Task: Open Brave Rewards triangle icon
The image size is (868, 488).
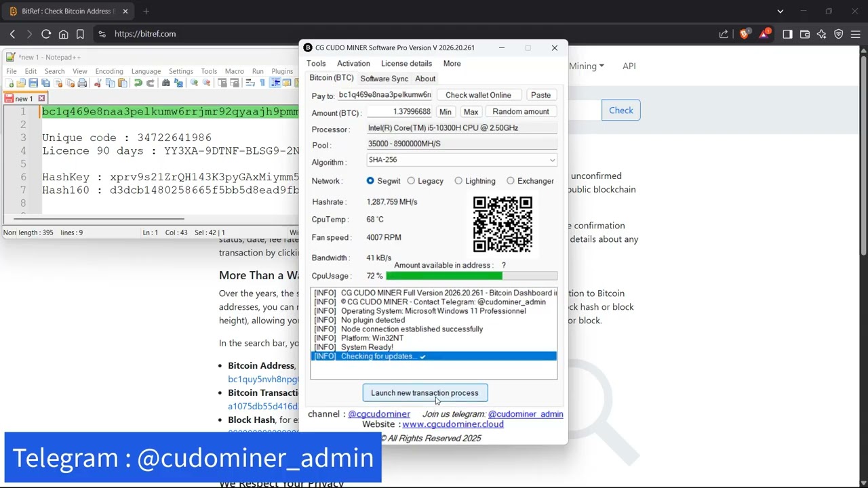Action: [x=764, y=34]
